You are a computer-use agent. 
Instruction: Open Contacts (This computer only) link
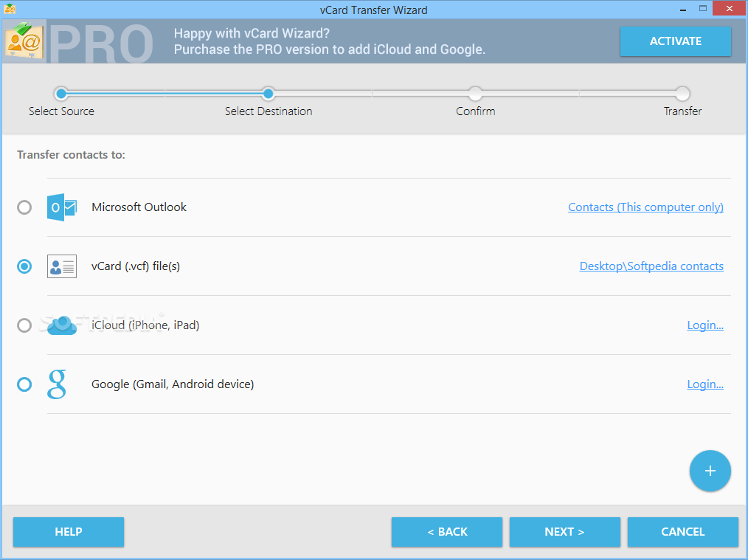(645, 207)
